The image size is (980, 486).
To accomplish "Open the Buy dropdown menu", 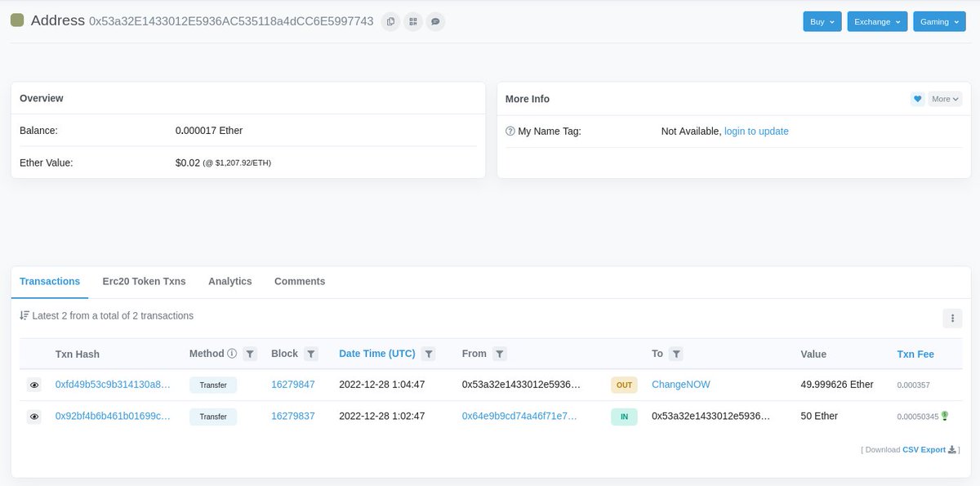I will pyautogui.click(x=822, y=21).
